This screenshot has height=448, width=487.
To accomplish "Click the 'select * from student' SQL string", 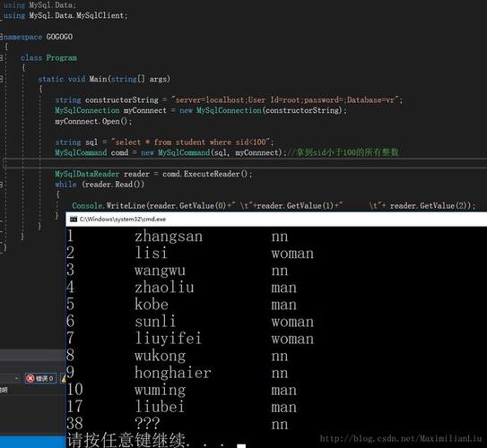I will [x=192, y=142].
